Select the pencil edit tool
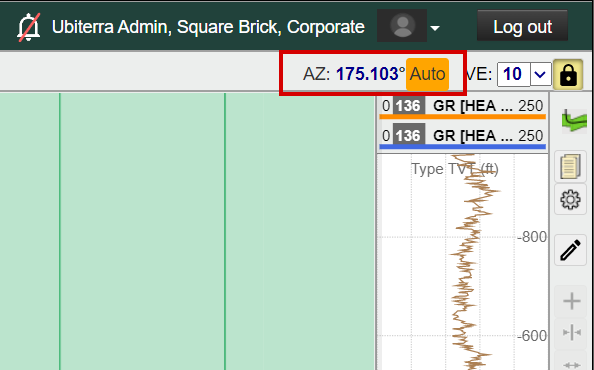Viewport: 594px width, 370px height. click(x=571, y=250)
